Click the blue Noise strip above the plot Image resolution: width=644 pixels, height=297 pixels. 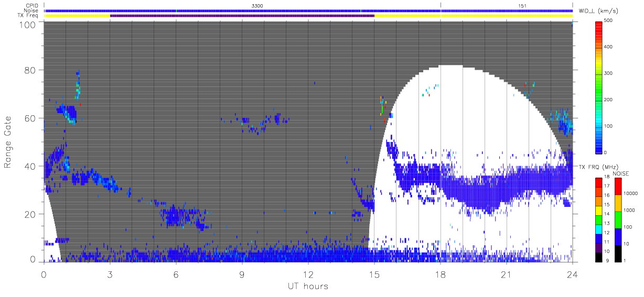308,10
